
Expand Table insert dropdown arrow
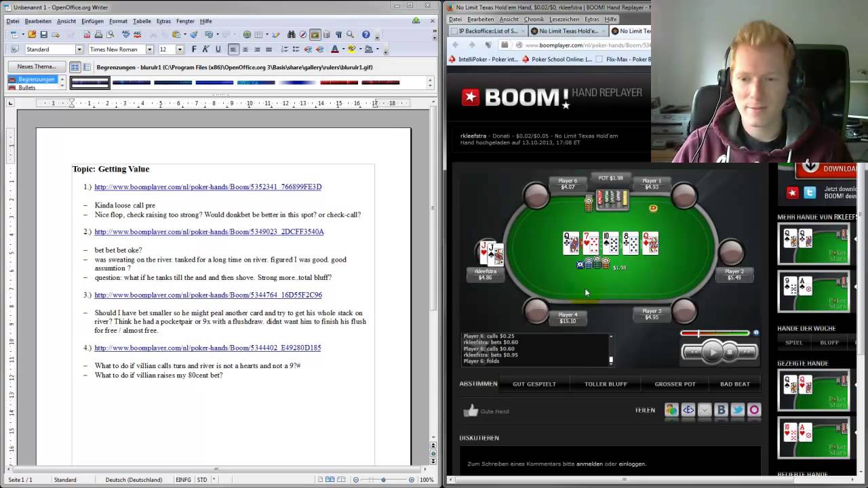[x=267, y=35]
